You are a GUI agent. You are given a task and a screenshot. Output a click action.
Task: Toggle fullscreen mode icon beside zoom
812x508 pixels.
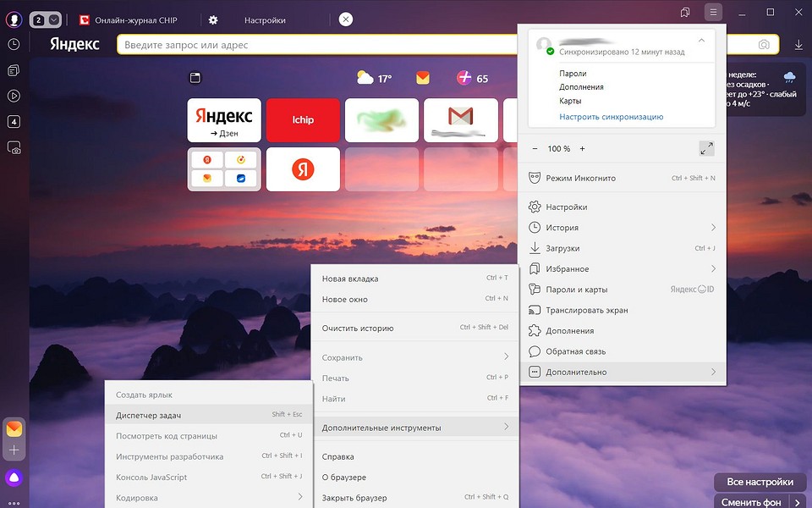pos(706,148)
